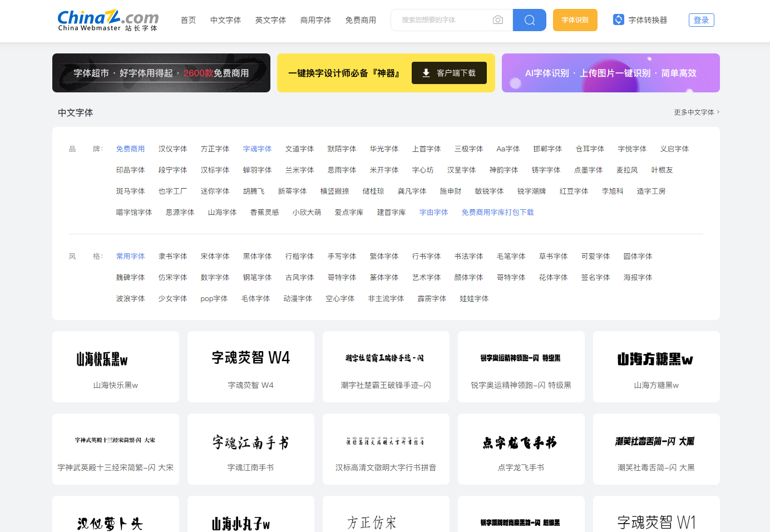Click the 字体识别 orange button
The height and width of the screenshot is (532, 770).
tap(575, 20)
